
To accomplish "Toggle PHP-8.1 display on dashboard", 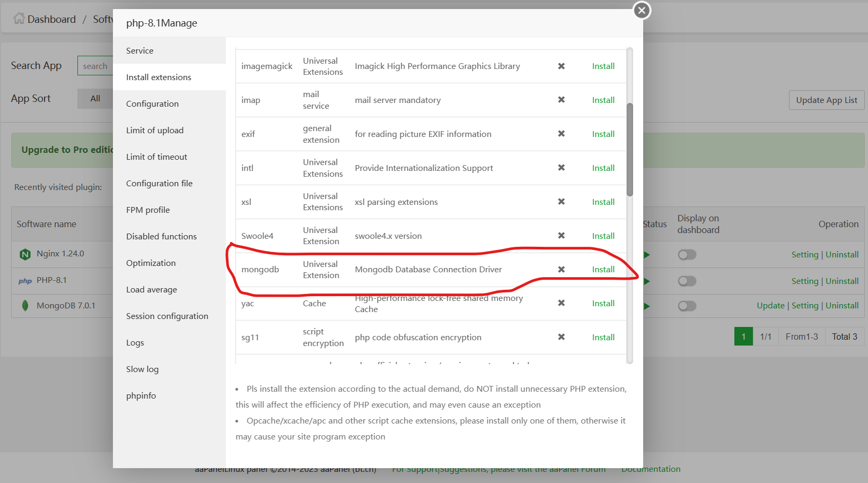I will [687, 281].
